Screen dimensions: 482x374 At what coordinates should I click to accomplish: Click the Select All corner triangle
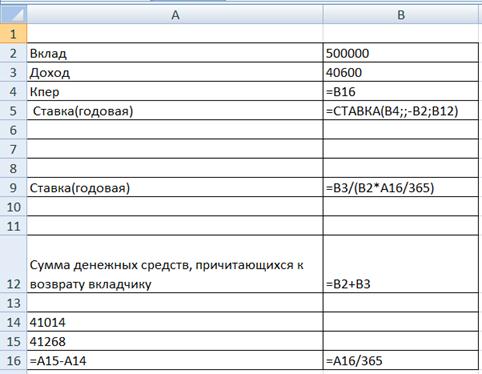(13, 15)
